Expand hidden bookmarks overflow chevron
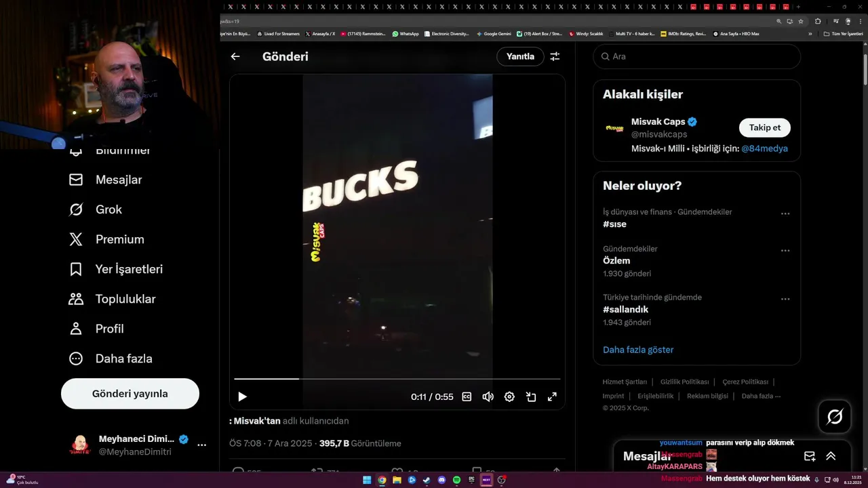Viewport: 868px width, 488px height. point(810,33)
